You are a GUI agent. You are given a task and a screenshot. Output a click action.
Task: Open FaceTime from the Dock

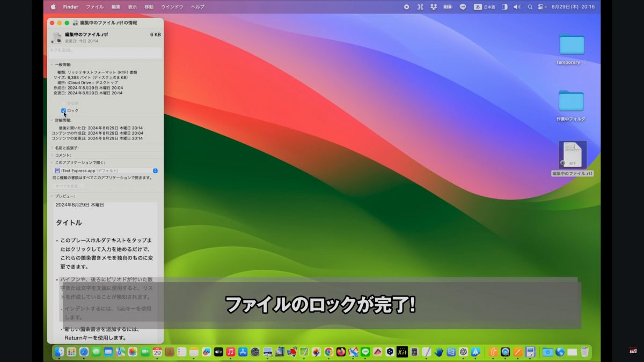pos(145,352)
